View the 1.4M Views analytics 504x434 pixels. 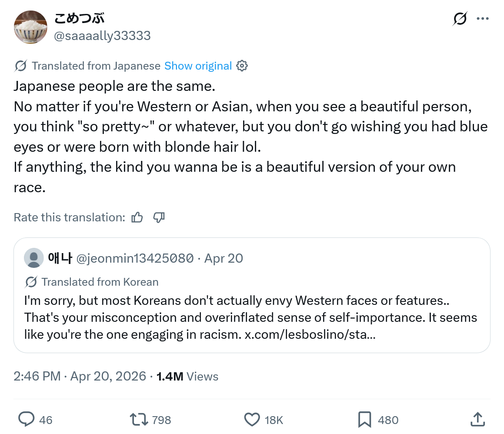point(187,376)
